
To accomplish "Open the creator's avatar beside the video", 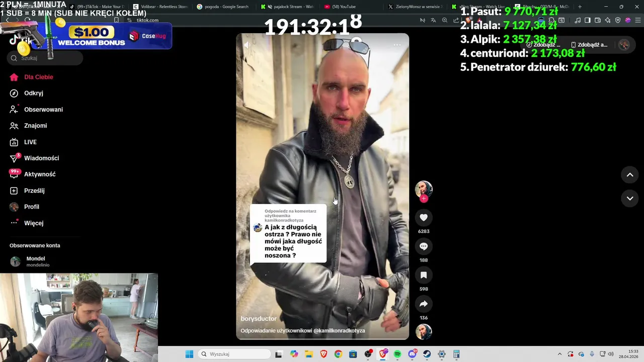I will click(x=424, y=189).
